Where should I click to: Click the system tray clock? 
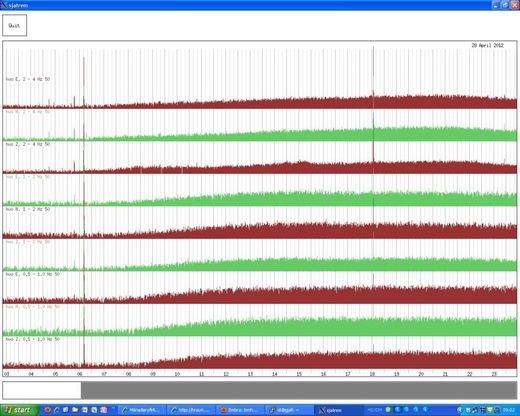tap(509, 410)
